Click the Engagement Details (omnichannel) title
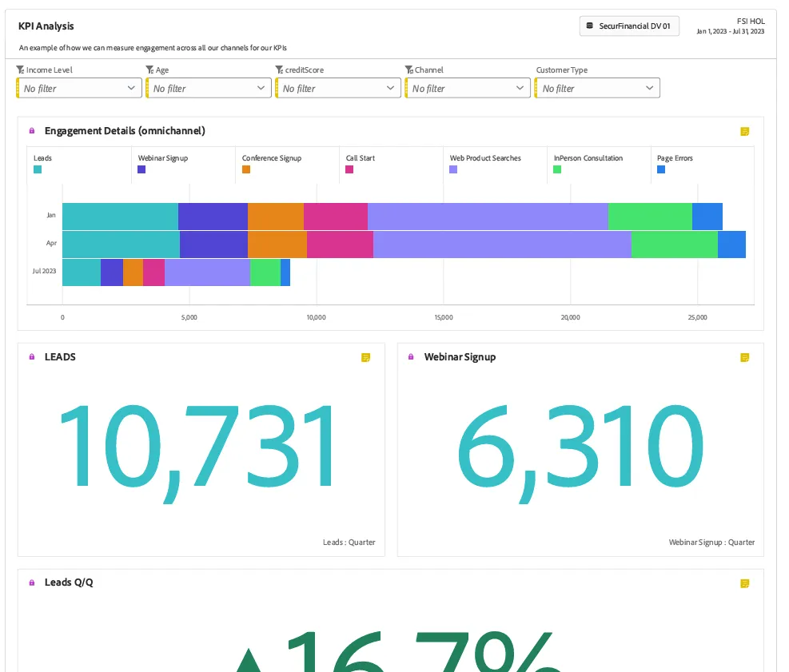The height and width of the screenshot is (672, 789). [x=125, y=131]
